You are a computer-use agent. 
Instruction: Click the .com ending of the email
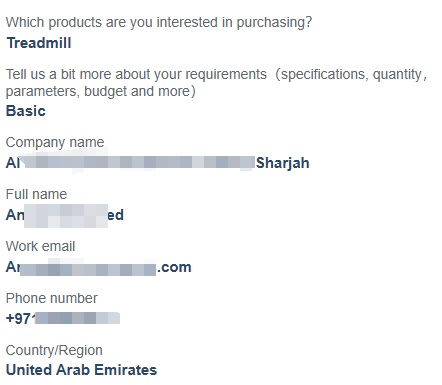(174, 267)
